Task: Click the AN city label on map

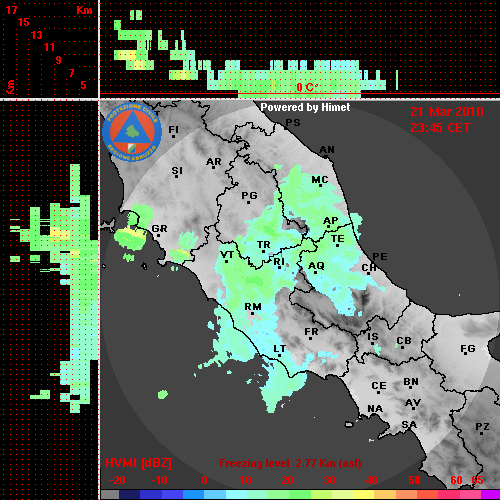Action: (327, 150)
